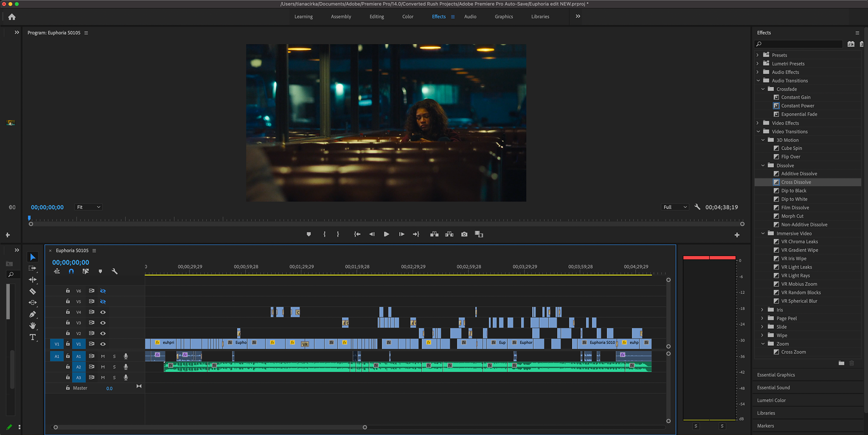The width and height of the screenshot is (868, 435).
Task: Toggle V1 track output eye
Action: pos(103,344)
